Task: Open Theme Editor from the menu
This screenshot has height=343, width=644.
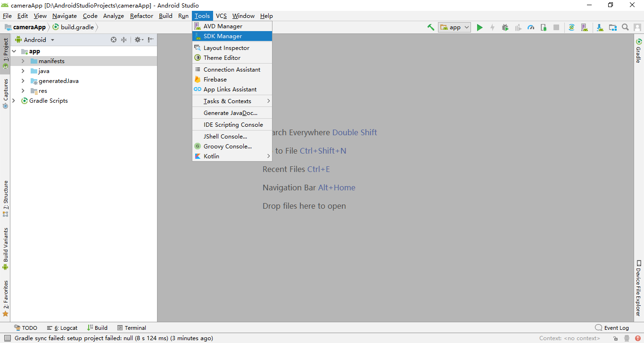Action: coord(232,58)
